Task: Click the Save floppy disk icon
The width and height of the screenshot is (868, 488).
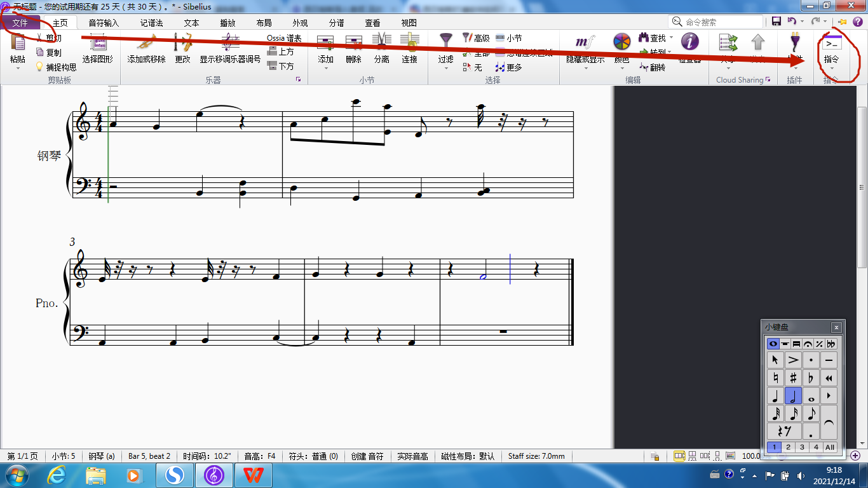Action: coord(776,22)
